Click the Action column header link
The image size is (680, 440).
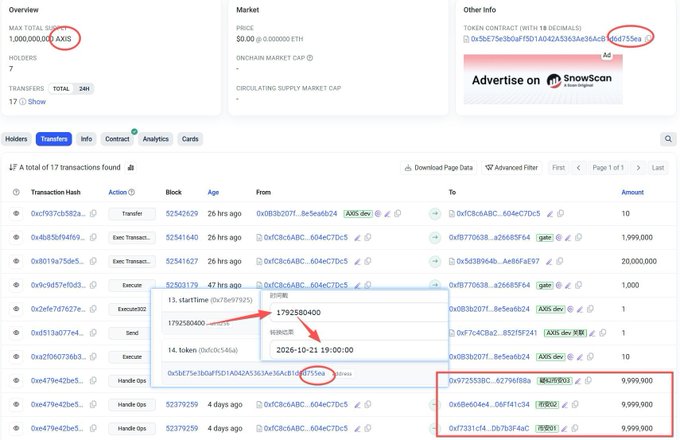pyautogui.click(x=118, y=192)
